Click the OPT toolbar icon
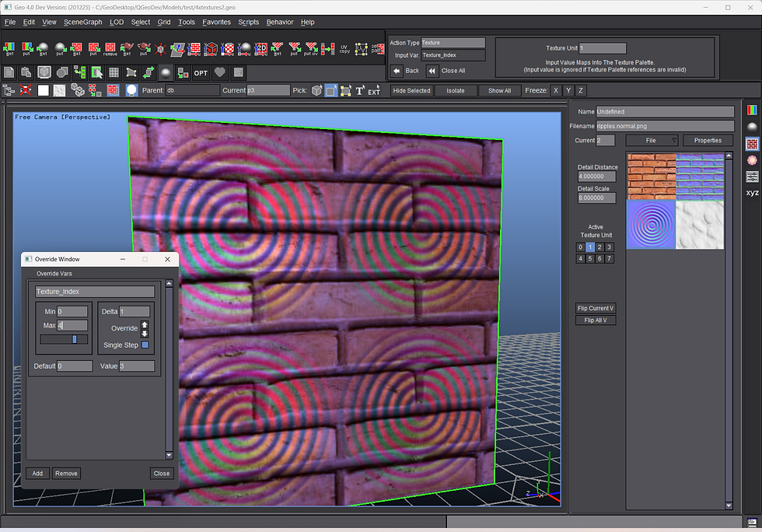The width and height of the screenshot is (762, 532). click(201, 72)
